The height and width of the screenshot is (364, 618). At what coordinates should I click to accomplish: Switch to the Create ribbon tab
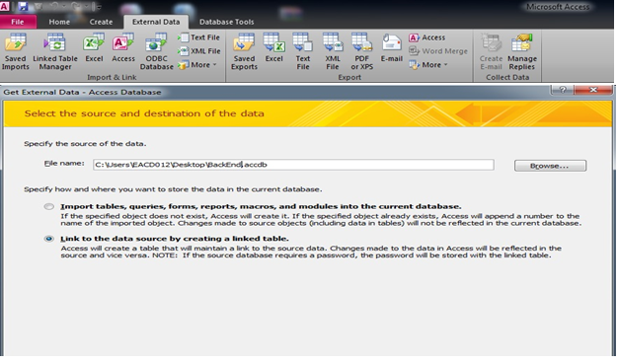click(101, 22)
